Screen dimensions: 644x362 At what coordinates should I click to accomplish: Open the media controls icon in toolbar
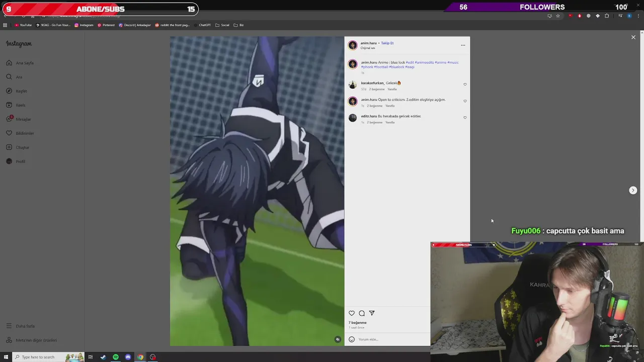tap(620, 16)
